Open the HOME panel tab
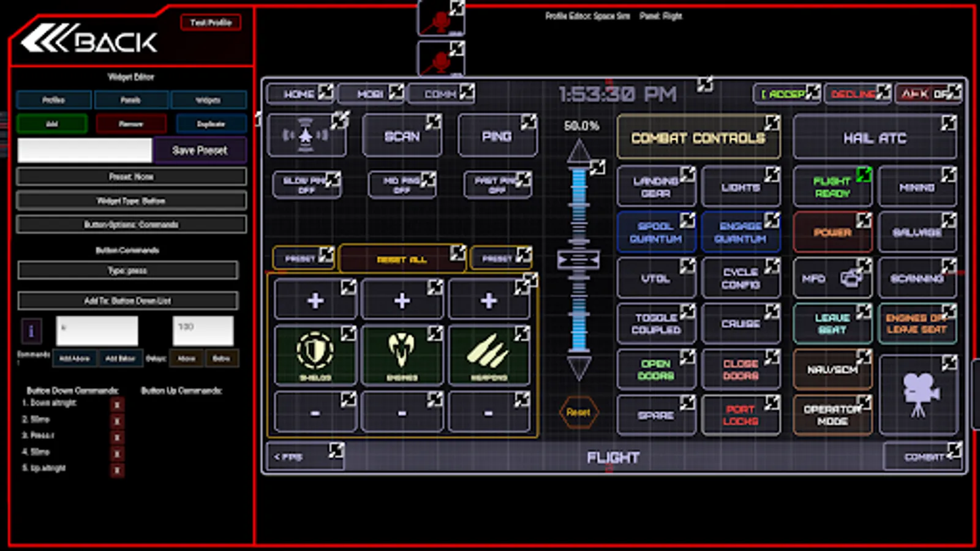Screen dimensions: 980x551 click(x=300, y=94)
